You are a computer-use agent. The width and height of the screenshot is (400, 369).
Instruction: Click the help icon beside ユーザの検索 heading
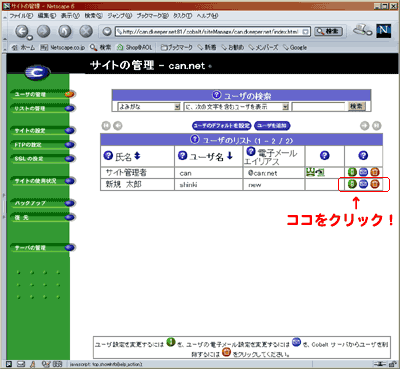coord(216,95)
